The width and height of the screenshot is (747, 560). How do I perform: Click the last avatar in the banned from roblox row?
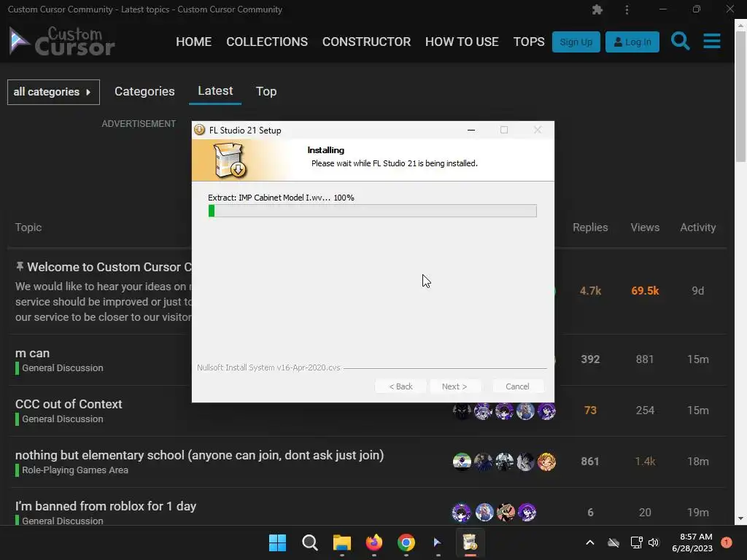527,513
